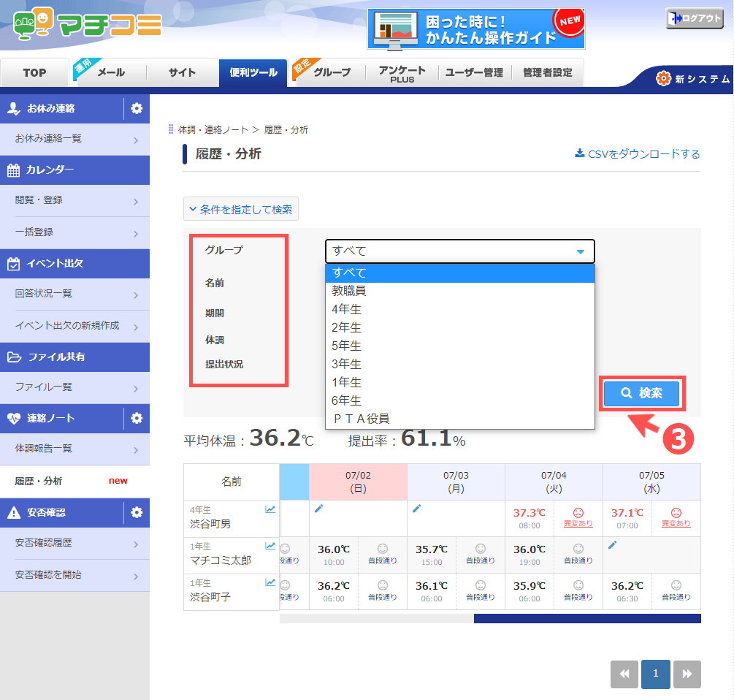734x700 pixels.
Task: Collapse the 条件を指定して検索 panel
Action: click(241, 210)
